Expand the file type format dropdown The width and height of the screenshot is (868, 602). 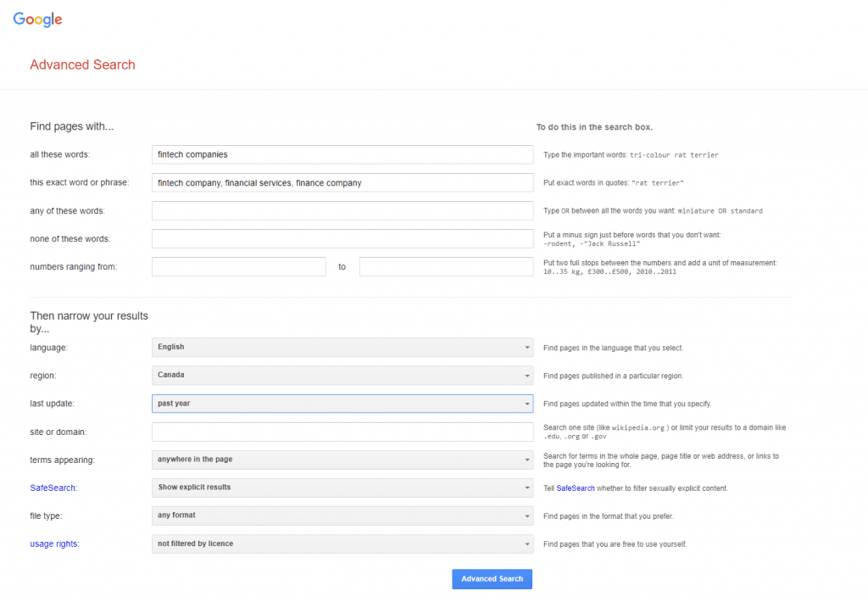point(342,516)
